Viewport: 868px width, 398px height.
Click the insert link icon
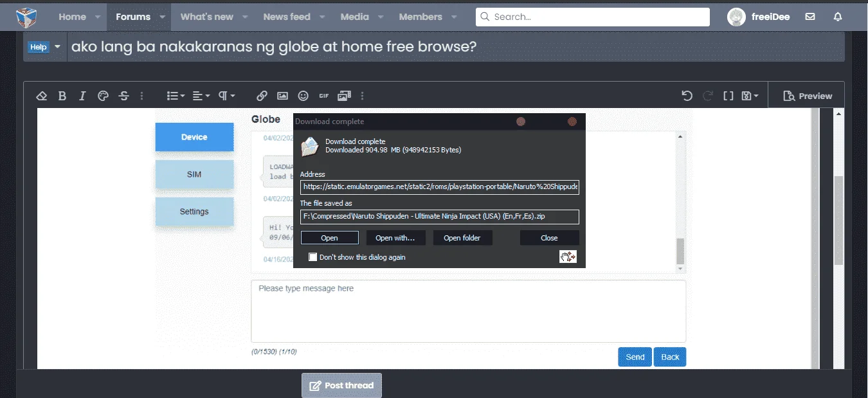[262, 96]
